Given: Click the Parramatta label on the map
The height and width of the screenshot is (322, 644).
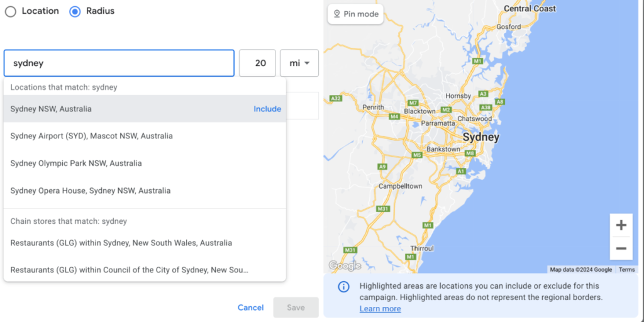Looking at the screenshot, I should tap(437, 123).
